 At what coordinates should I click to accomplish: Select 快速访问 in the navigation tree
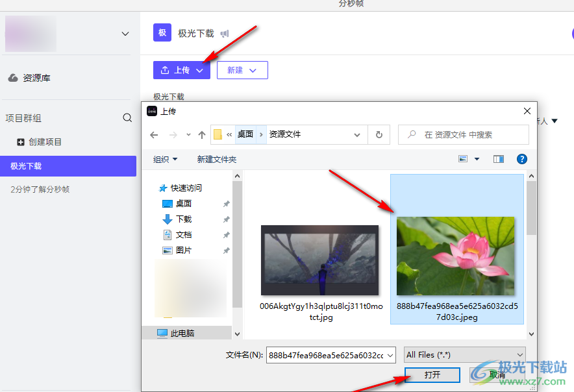[180, 188]
